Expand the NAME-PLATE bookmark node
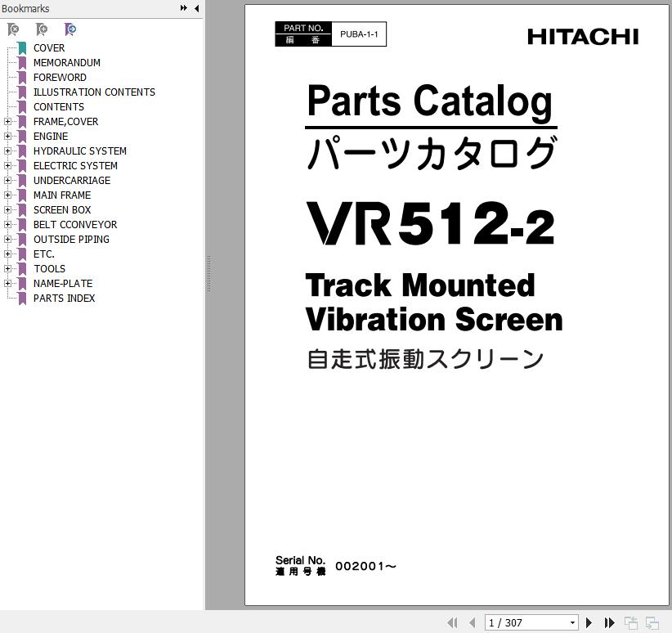The height and width of the screenshot is (633, 672). pos(7,284)
